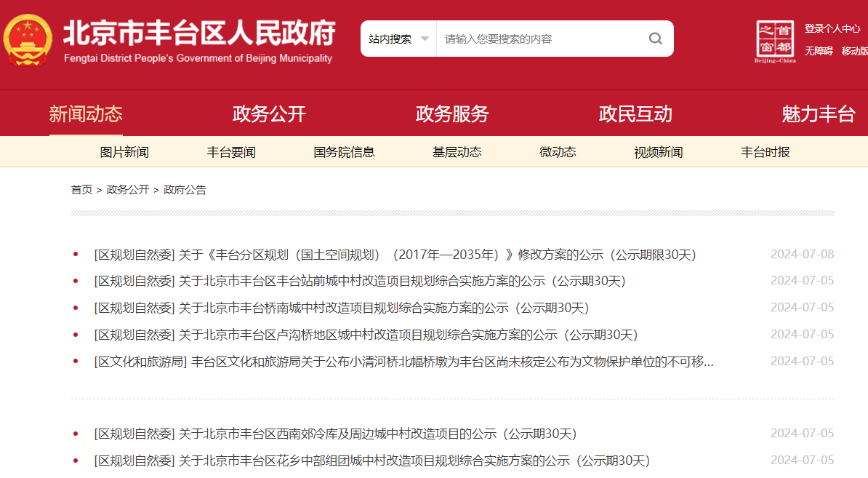Open 国务院信息 submenu item
Image resolution: width=868 pixels, height=478 pixels.
(x=344, y=152)
